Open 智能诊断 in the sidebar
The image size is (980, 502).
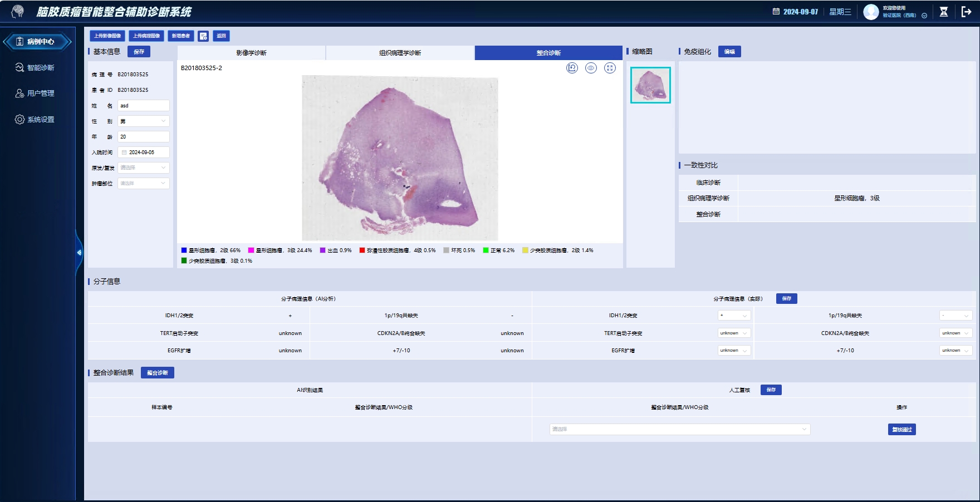pos(35,67)
